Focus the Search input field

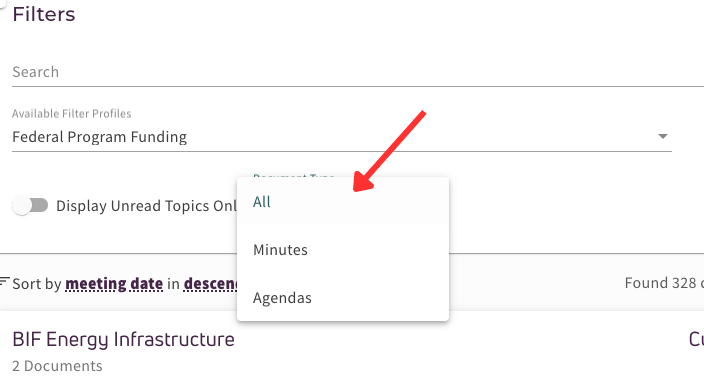click(358, 72)
